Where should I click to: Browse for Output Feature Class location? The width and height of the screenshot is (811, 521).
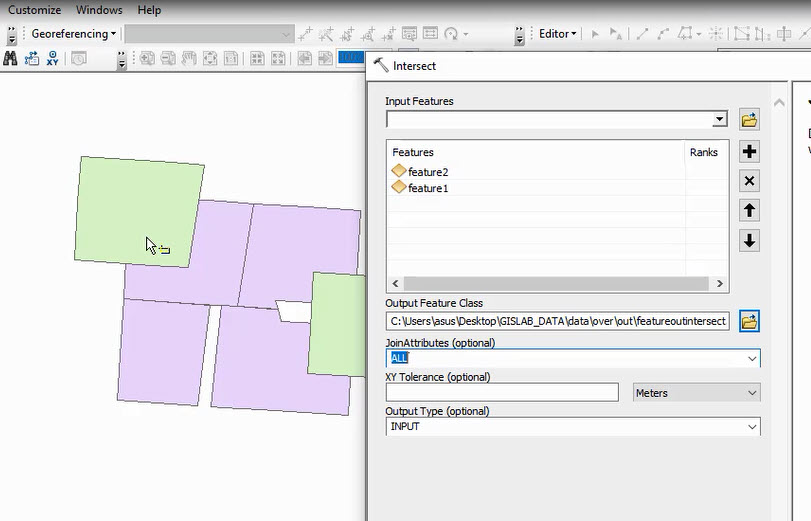(x=749, y=321)
